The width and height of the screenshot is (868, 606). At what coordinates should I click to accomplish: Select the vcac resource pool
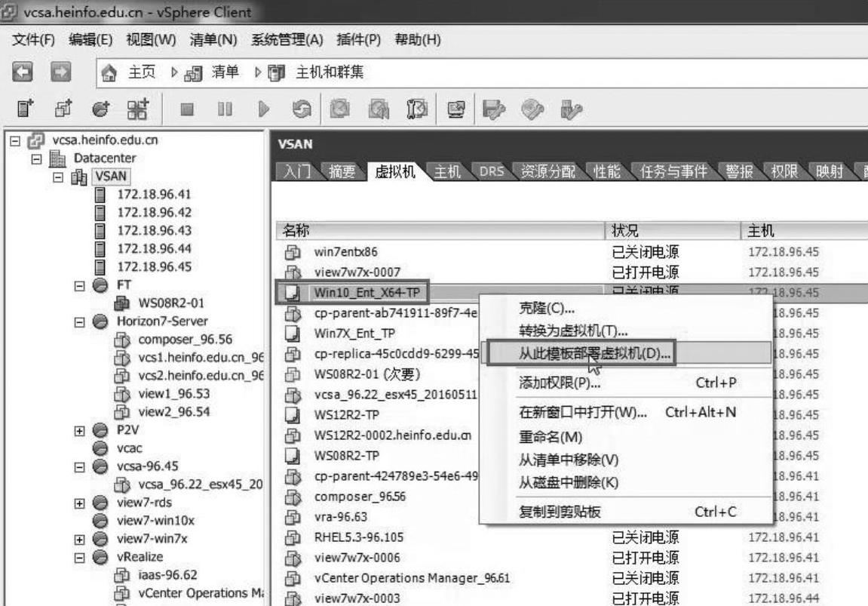point(129,448)
